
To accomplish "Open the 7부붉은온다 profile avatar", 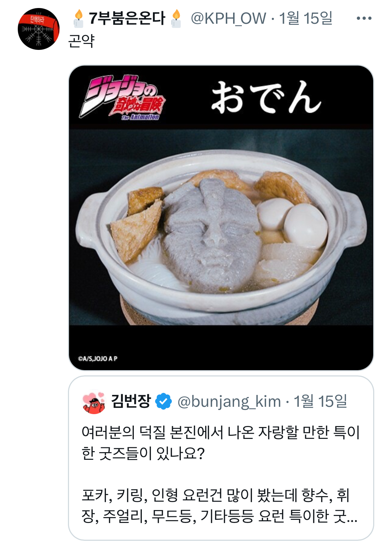I will click(38, 29).
